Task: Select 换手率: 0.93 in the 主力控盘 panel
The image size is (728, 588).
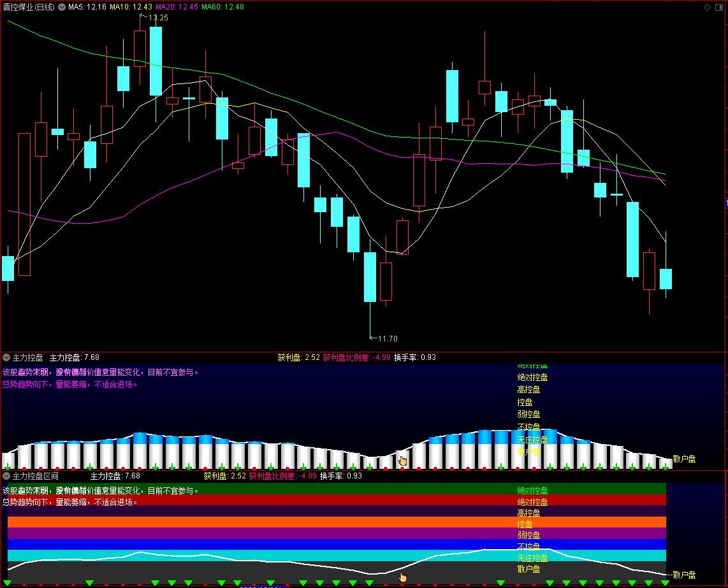Action: [415, 357]
